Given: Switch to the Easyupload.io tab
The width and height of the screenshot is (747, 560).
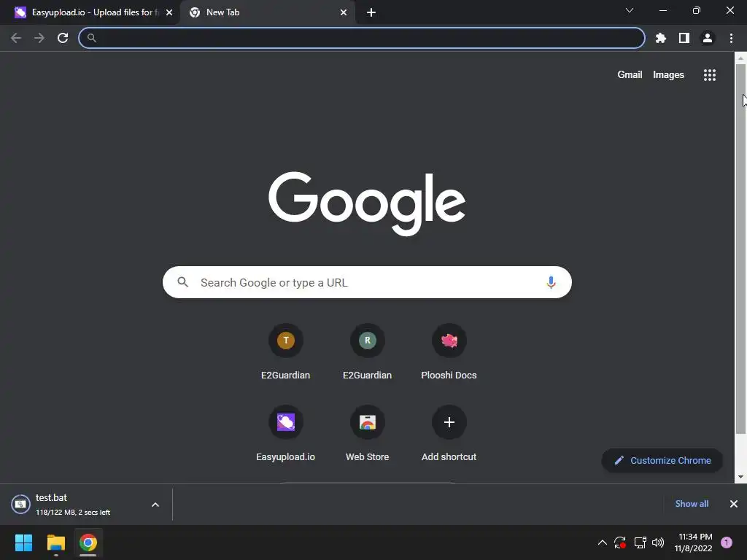Looking at the screenshot, I should point(90,12).
